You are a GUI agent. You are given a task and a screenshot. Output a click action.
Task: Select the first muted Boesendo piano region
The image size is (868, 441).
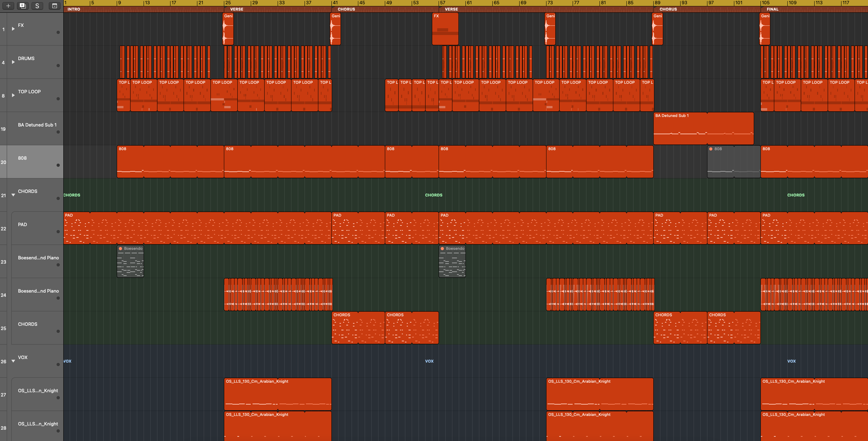click(130, 262)
